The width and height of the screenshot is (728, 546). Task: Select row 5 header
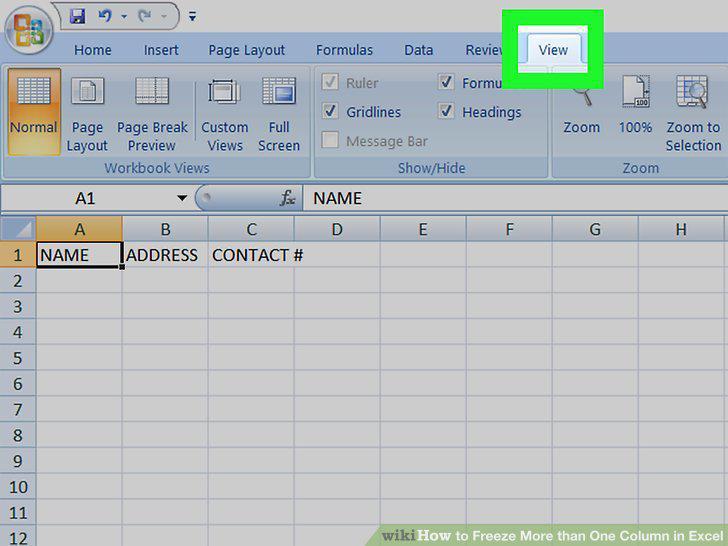18,358
